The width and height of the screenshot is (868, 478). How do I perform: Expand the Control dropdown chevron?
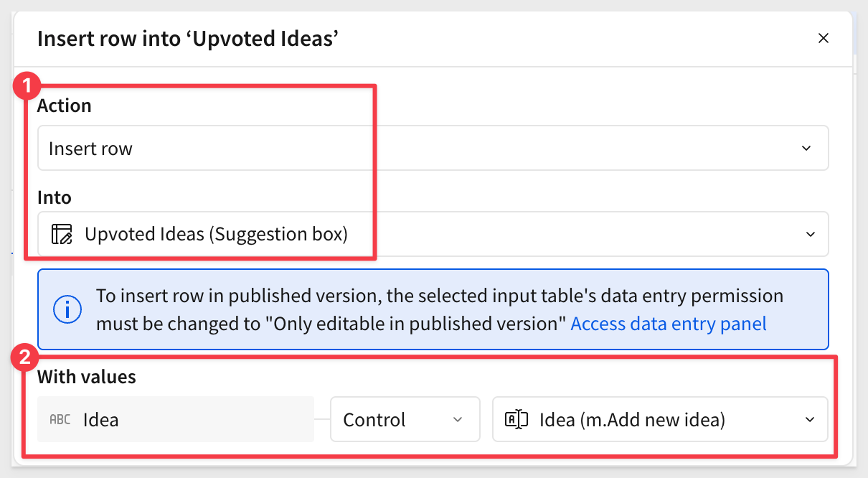458,420
